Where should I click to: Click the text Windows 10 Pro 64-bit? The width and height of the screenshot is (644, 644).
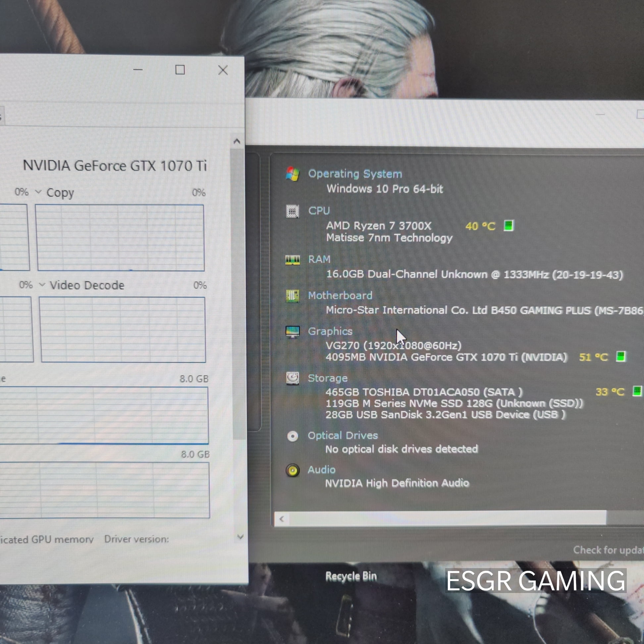pyautogui.click(x=385, y=189)
